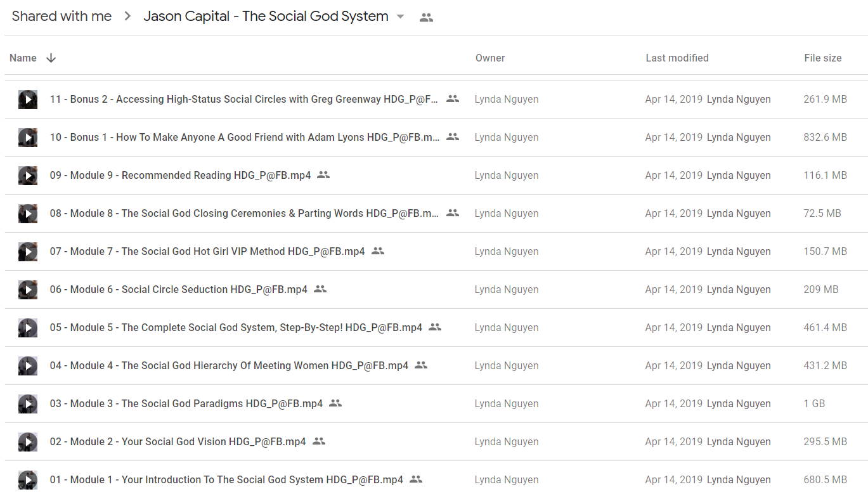Click the 209 MB file size value
This screenshot has width=868, height=494.
pos(821,290)
